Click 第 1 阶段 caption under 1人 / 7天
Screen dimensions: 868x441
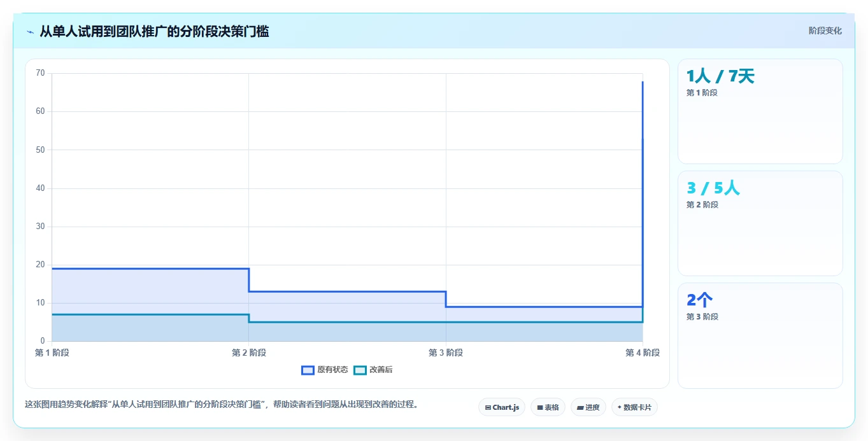coord(702,93)
